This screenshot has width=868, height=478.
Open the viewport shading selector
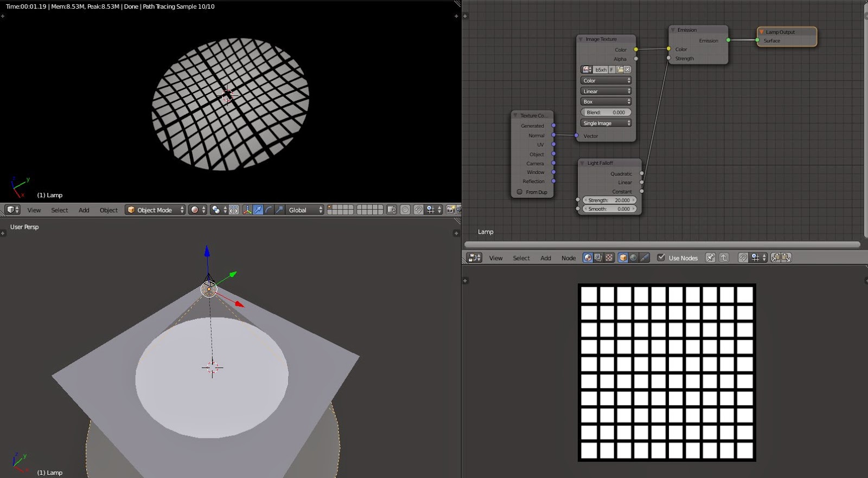197,210
